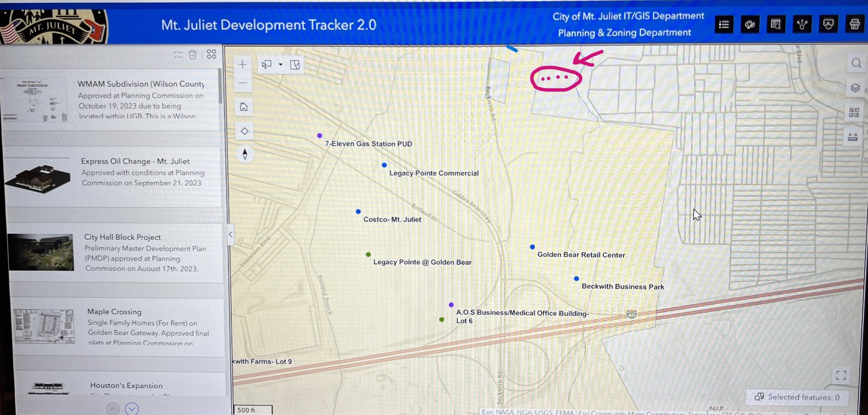
Task: Open the map Layers panel
Action: (855, 88)
